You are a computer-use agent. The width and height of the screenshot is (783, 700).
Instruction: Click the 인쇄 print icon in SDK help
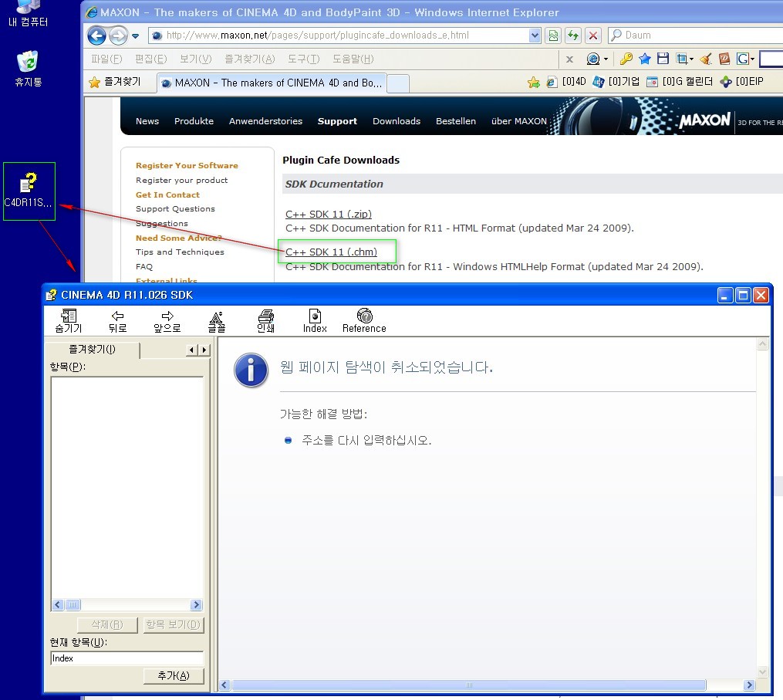[265, 320]
